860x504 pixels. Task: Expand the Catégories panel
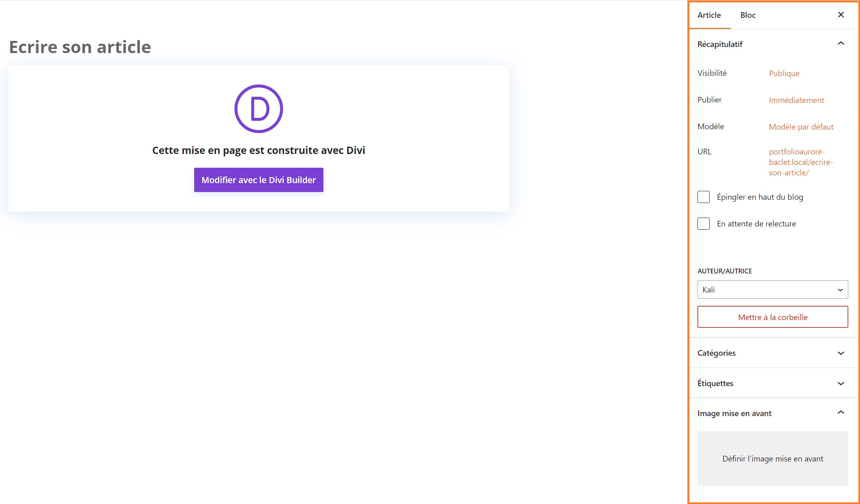pos(772,353)
